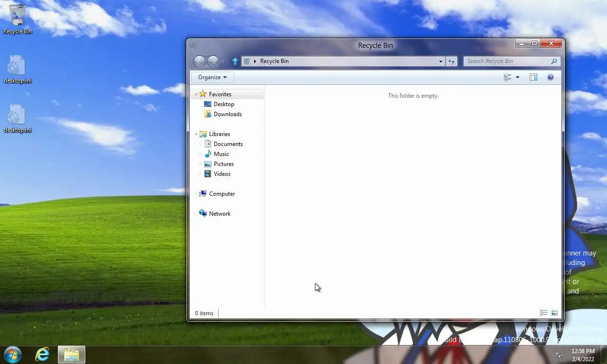Switch to details view in status bar
Image resolution: width=607 pixels, height=364 pixels.
click(543, 313)
